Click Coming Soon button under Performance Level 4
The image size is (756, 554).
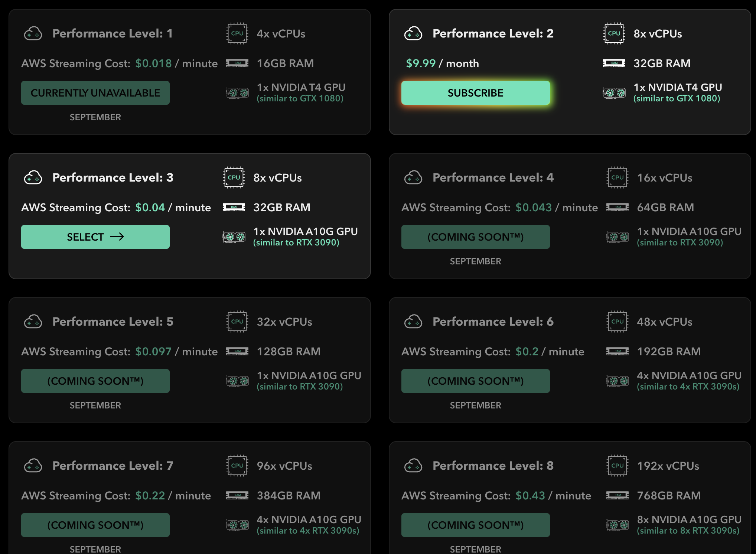coord(475,237)
